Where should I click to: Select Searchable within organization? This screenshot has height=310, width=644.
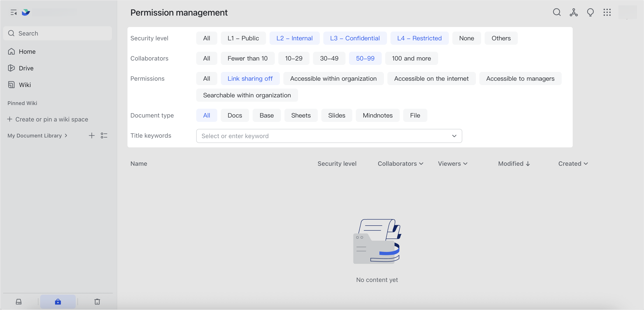coord(247,95)
